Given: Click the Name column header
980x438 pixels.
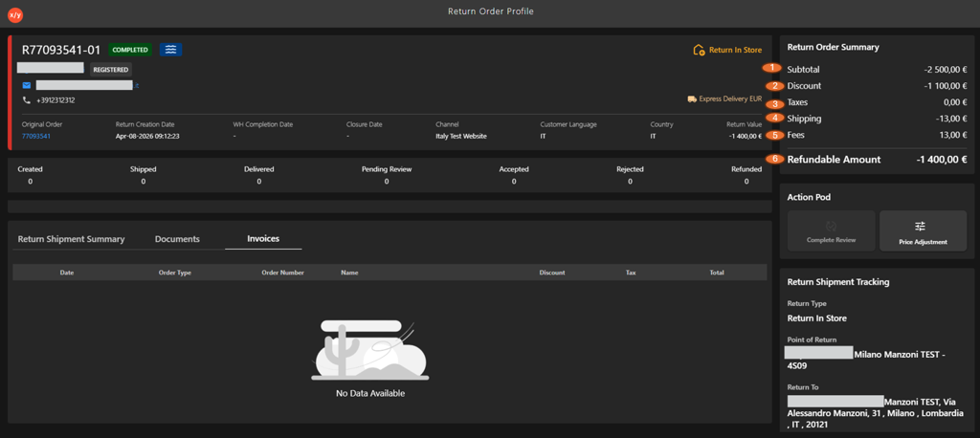Looking at the screenshot, I should [x=349, y=273].
